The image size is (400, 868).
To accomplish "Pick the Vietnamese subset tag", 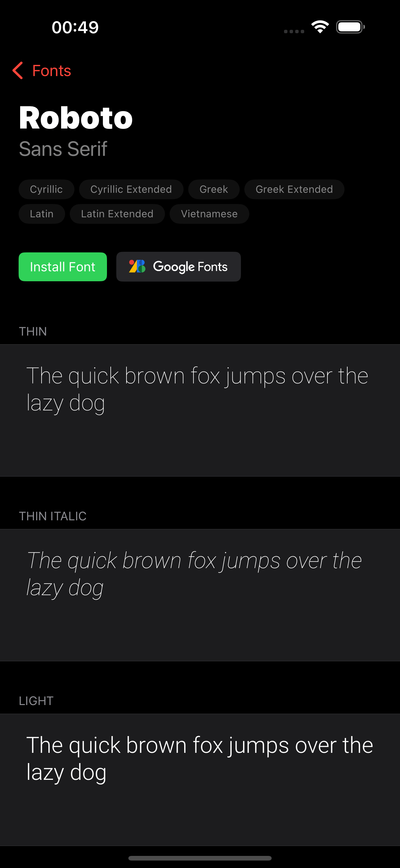I will click(x=209, y=214).
